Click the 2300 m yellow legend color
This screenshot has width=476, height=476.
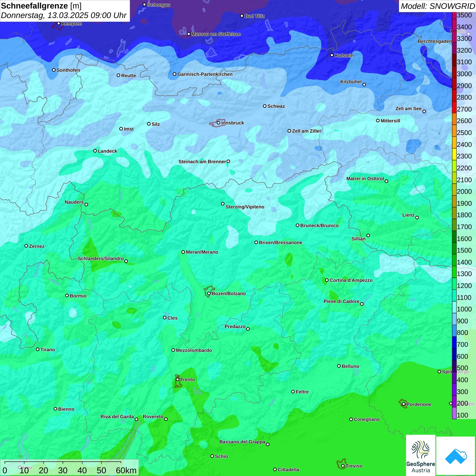[454, 154]
